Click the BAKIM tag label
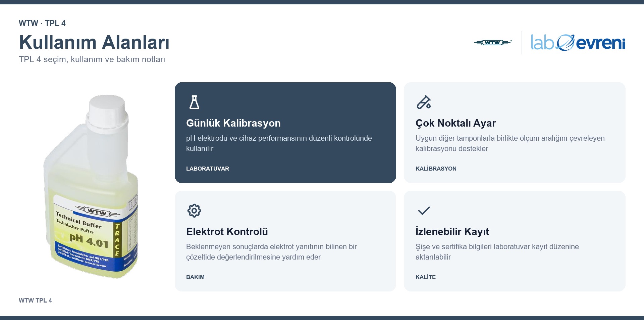This screenshot has height=320, width=644. (195, 277)
